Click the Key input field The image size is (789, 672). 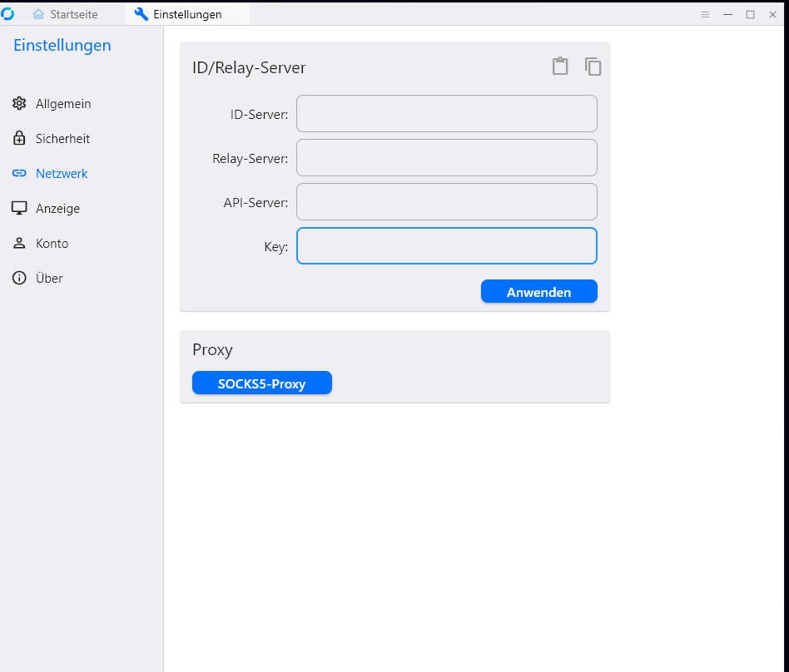pyautogui.click(x=446, y=246)
